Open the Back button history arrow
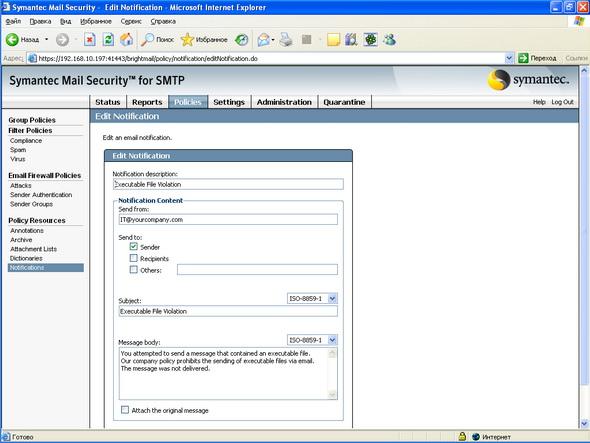Viewport: 590px width, 443px height. 47,40
